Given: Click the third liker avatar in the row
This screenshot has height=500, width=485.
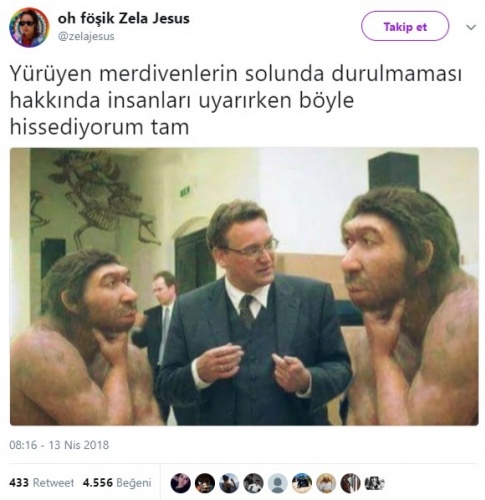Looking at the screenshot, I should tap(229, 483).
